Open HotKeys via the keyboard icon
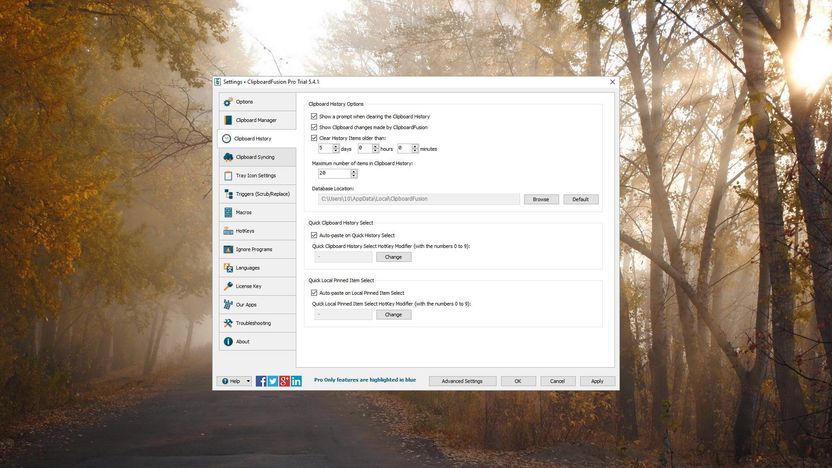Viewport: 832px width, 468px height. click(228, 231)
